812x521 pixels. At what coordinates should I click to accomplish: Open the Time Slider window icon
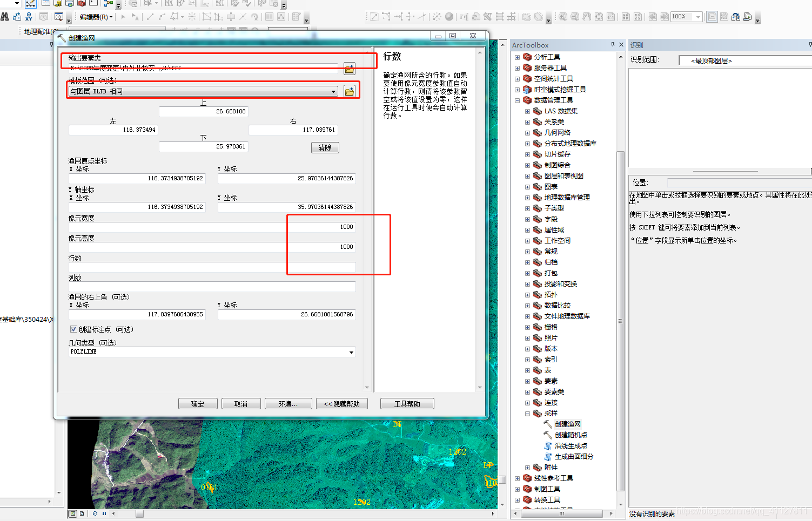point(43,17)
